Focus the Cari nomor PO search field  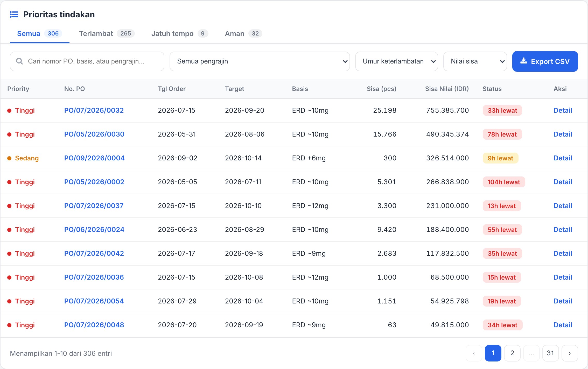click(x=87, y=61)
